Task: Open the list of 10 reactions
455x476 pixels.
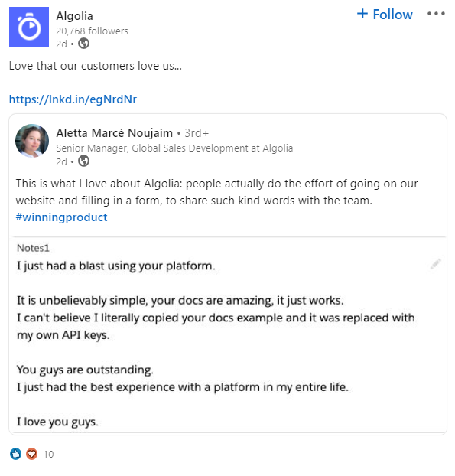Action: (x=48, y=454)
